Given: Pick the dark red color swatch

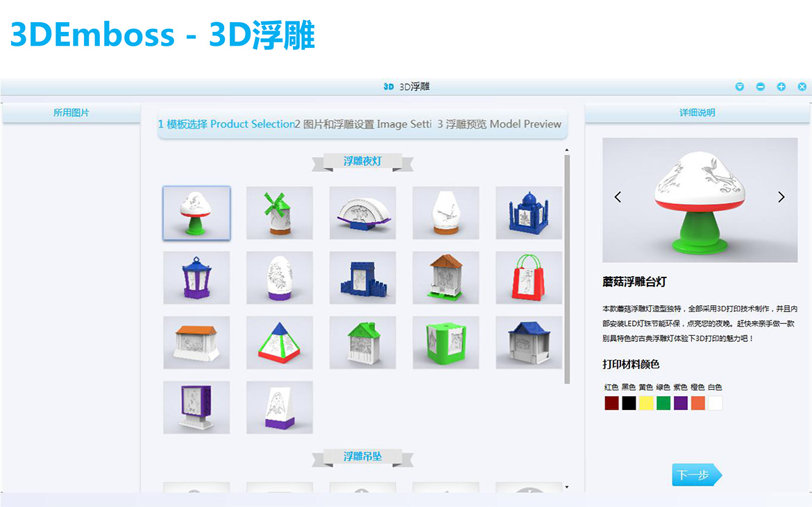Looking at the screenshot, I should pyautogui.click(x=611, y=403).
